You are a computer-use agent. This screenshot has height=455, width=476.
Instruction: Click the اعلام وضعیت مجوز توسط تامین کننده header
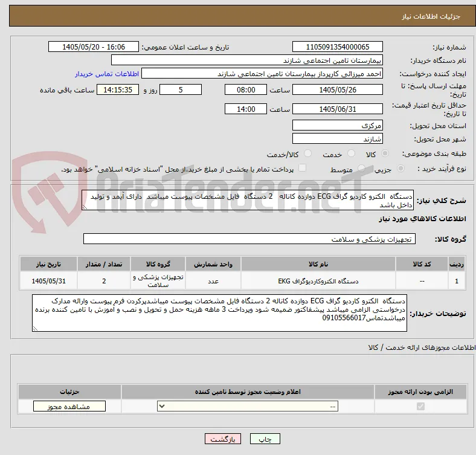[248, 392]
